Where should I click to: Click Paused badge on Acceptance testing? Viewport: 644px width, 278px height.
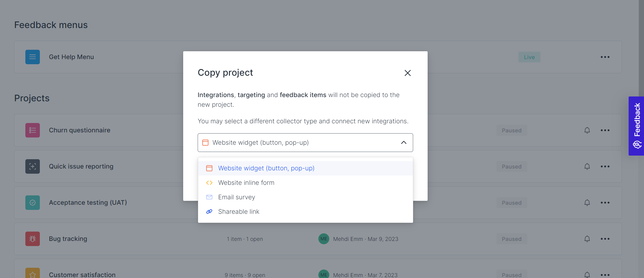[512, 203]
